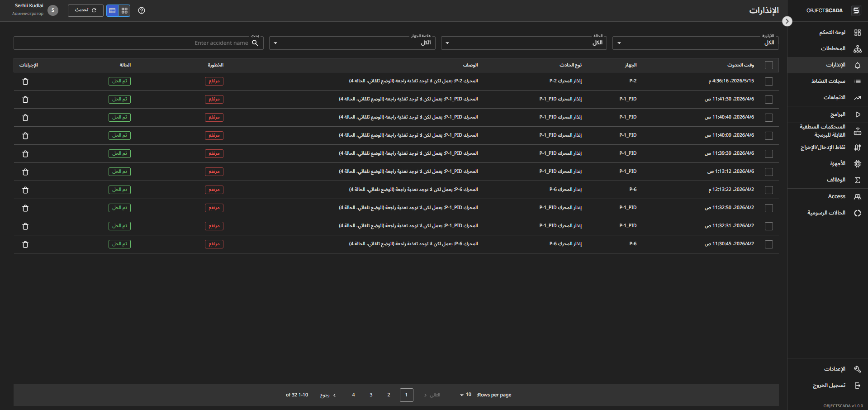Click the رجوع pagination button
Screen dimensions: 868x410
(x=328, y=395)
